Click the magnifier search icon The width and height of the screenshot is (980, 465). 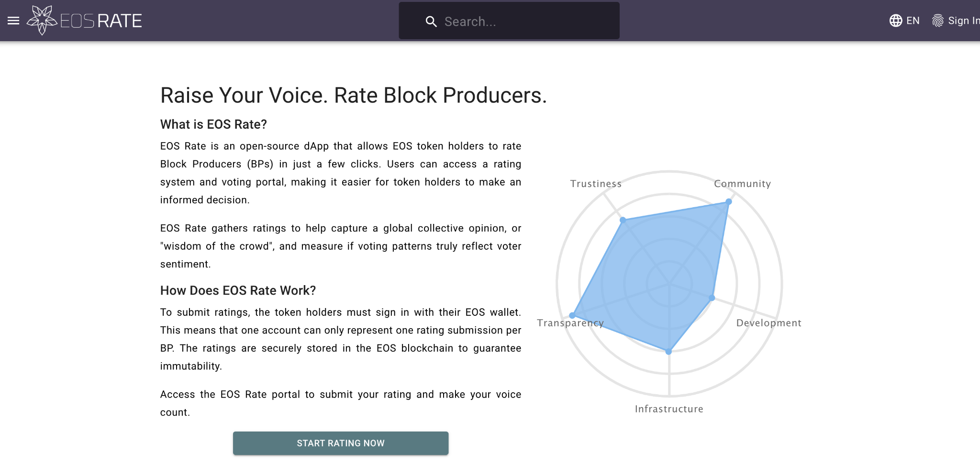pos(431,22)
